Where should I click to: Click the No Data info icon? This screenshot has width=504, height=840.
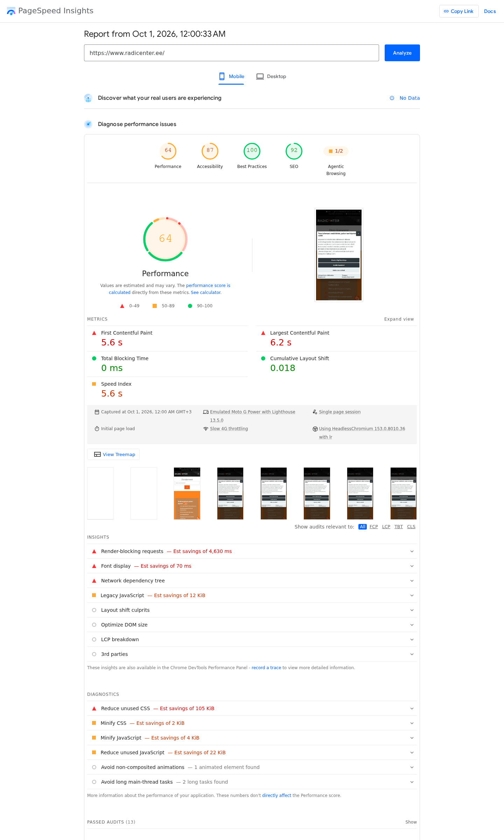coord(392,98)
